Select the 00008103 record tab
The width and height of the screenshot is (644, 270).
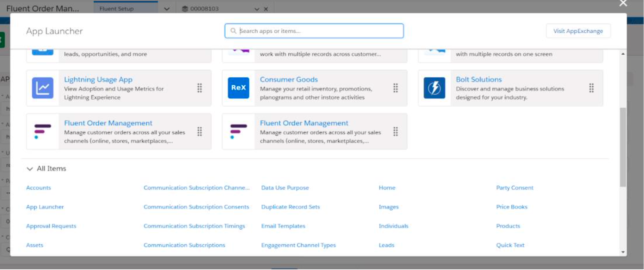204,9
